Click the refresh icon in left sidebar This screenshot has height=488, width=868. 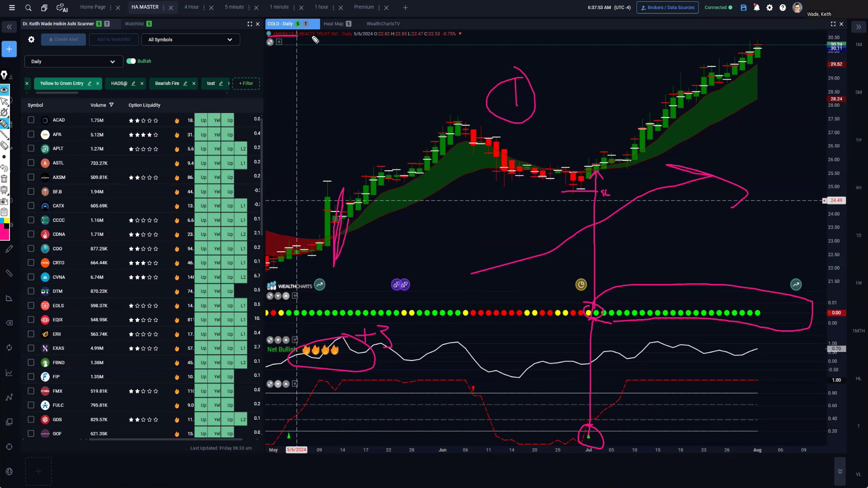click(x=9, y=347)
